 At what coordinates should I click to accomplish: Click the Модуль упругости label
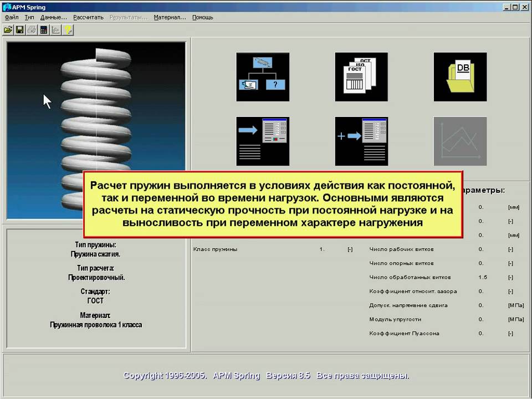(x=395, y=319)
